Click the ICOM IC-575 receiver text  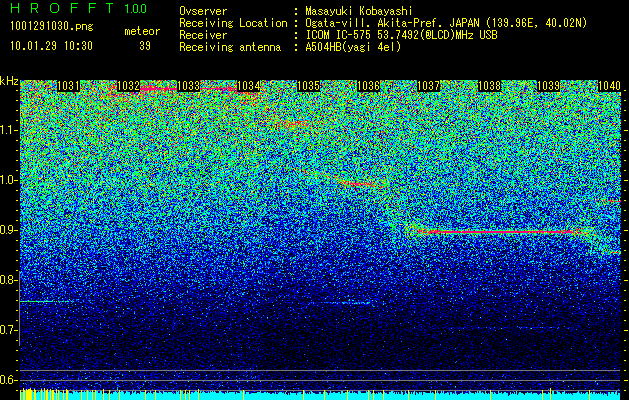pyautogui.click(x=401, y=35)
